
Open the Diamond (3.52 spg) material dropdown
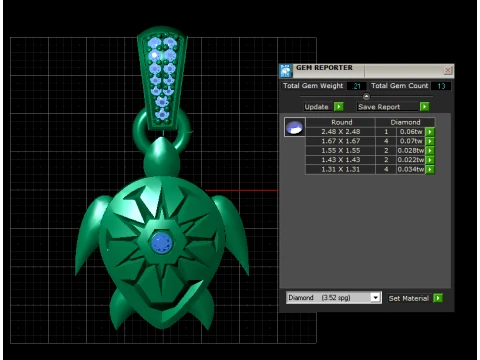click(375, 297)
